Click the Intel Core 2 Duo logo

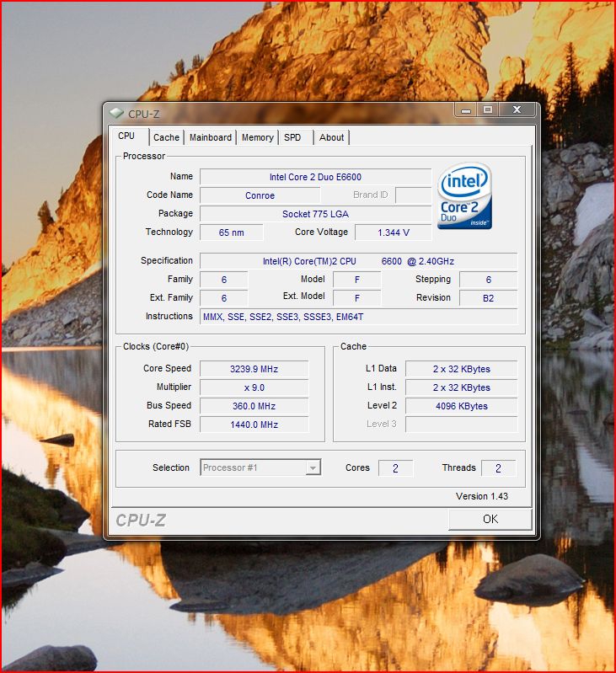464,196
